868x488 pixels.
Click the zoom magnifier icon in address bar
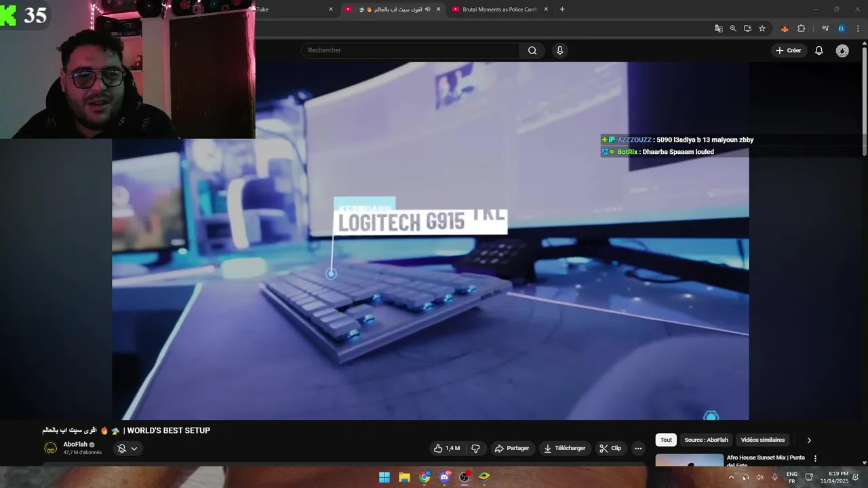(x=733, y=28)
